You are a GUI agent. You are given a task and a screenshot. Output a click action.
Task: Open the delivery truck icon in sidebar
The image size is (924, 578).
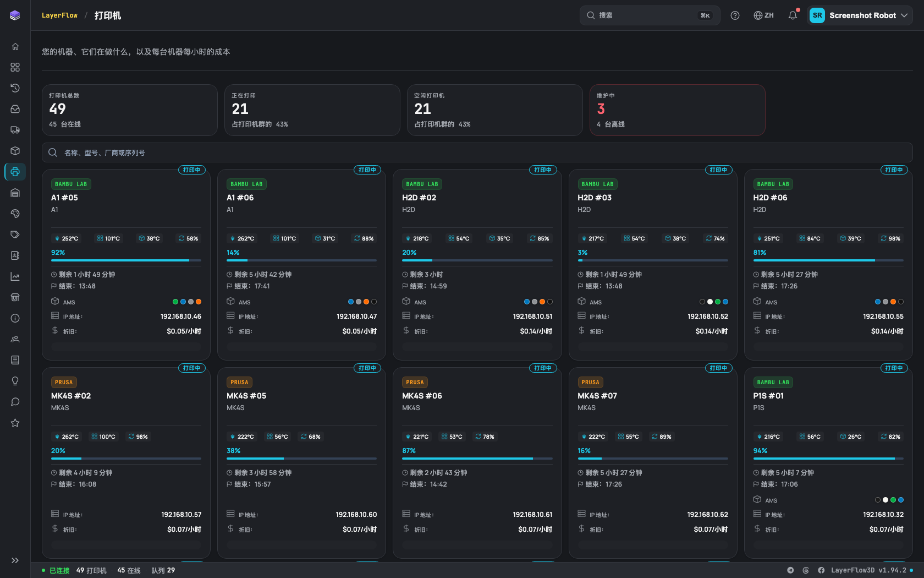click(15, 130)
